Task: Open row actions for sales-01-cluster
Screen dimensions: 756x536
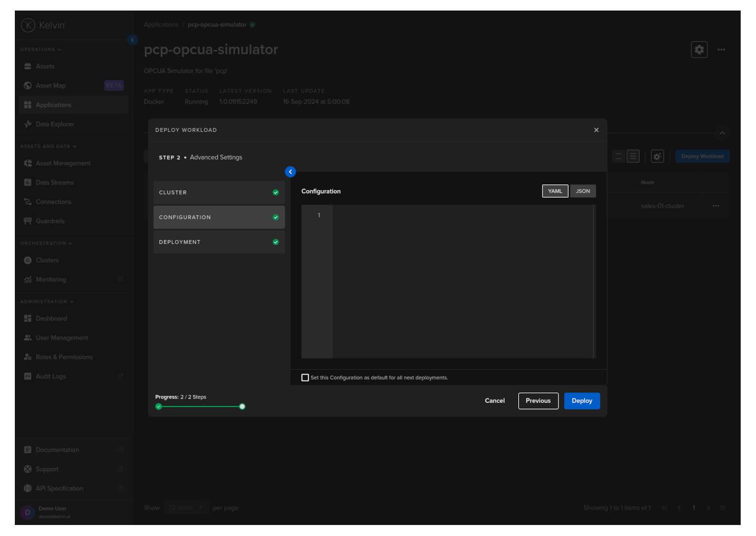Action: (x=715, y=206)
